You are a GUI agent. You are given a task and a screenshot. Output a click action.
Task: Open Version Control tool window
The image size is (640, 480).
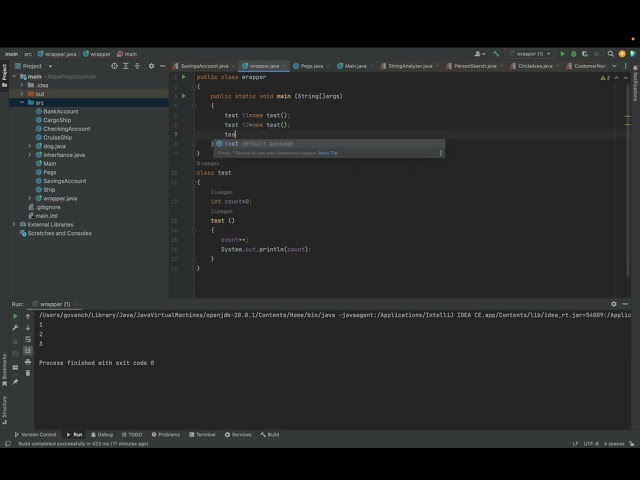pos(35,435)
